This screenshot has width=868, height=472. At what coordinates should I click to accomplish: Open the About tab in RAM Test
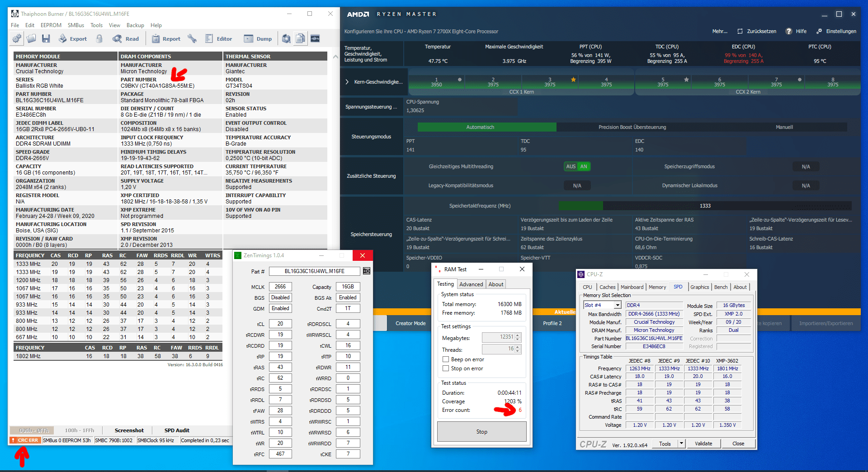495,284
